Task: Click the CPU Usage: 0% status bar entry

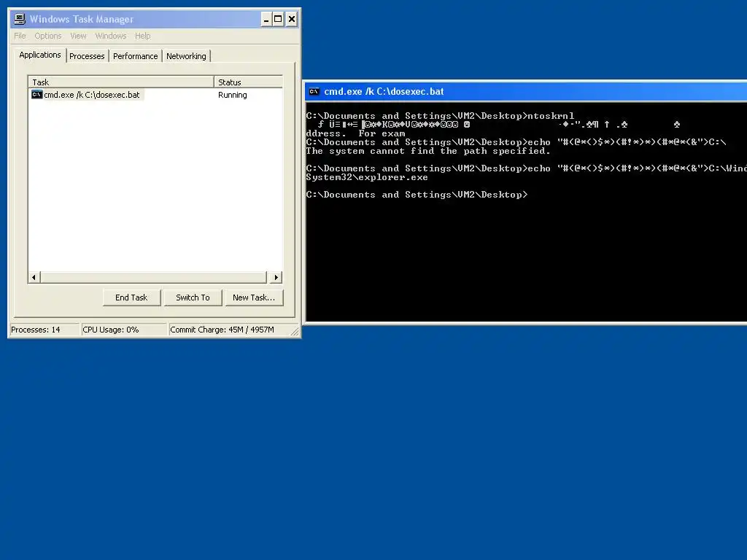Action: tap(124, 330)
